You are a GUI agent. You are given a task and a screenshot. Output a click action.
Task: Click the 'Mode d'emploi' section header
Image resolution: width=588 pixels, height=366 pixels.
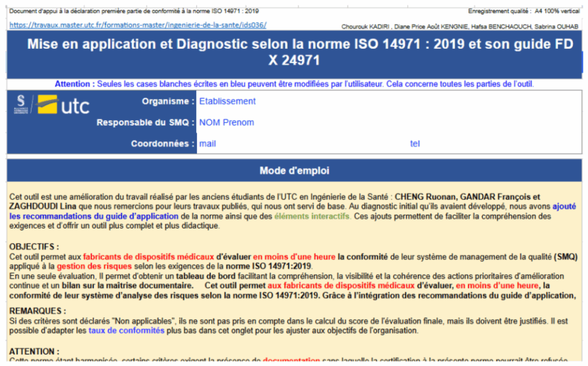point(294,171)
